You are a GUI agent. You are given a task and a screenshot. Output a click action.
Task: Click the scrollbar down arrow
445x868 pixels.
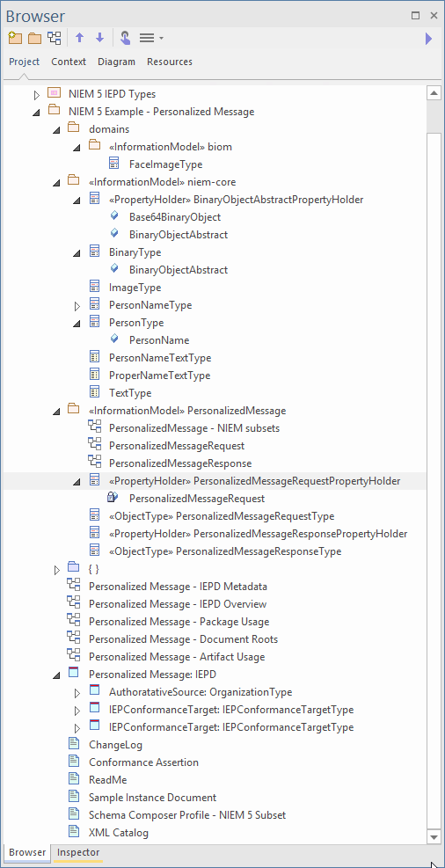click(434, 835)
